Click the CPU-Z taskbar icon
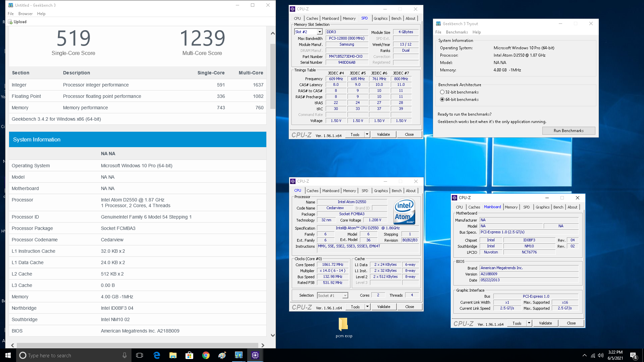 click(x=255, y=355)
